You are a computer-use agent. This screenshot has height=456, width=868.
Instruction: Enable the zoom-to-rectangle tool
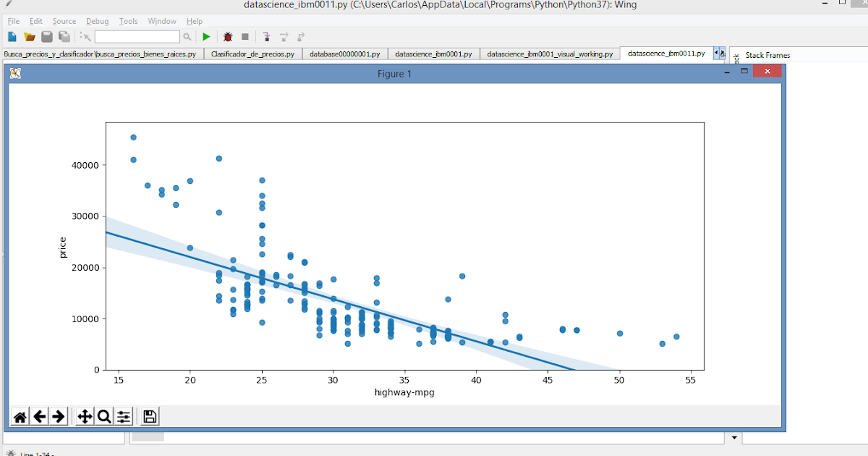103,416
